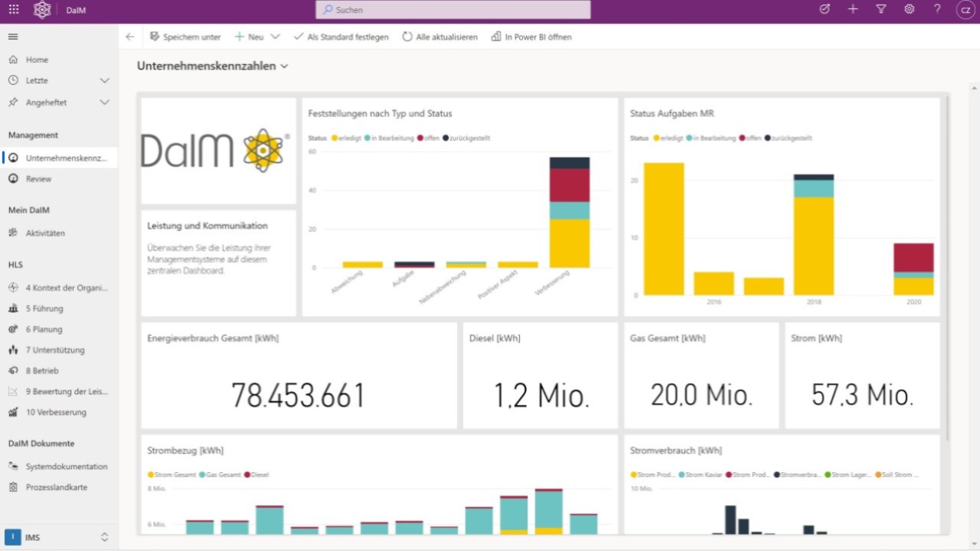
Task: Open Angeheftet pinned items
Action: [59, 102]
